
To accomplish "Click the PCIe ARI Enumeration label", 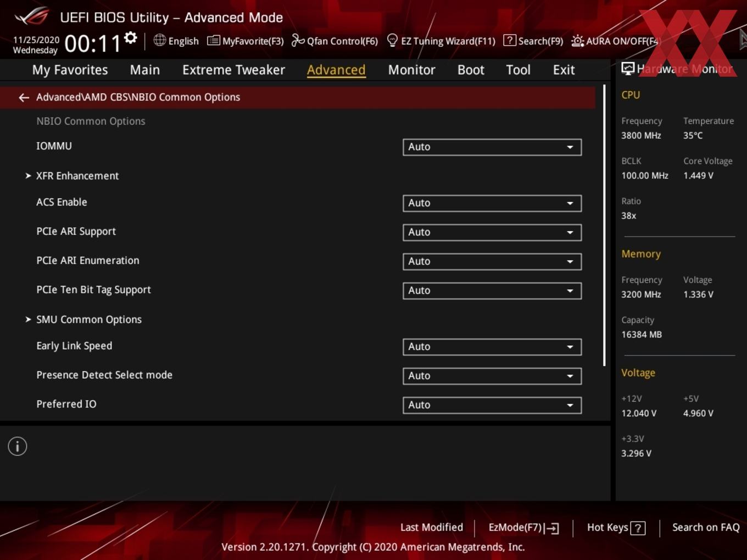I will [88, 260].
